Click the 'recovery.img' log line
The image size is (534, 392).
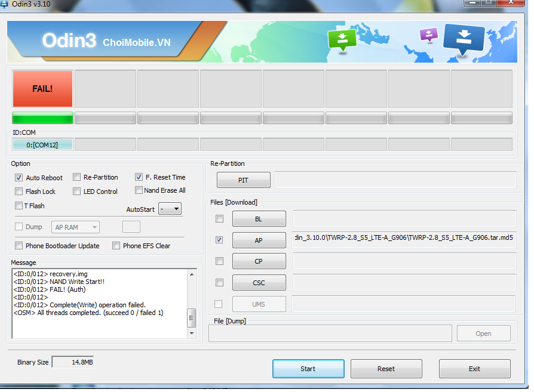(x=50, y=274)
